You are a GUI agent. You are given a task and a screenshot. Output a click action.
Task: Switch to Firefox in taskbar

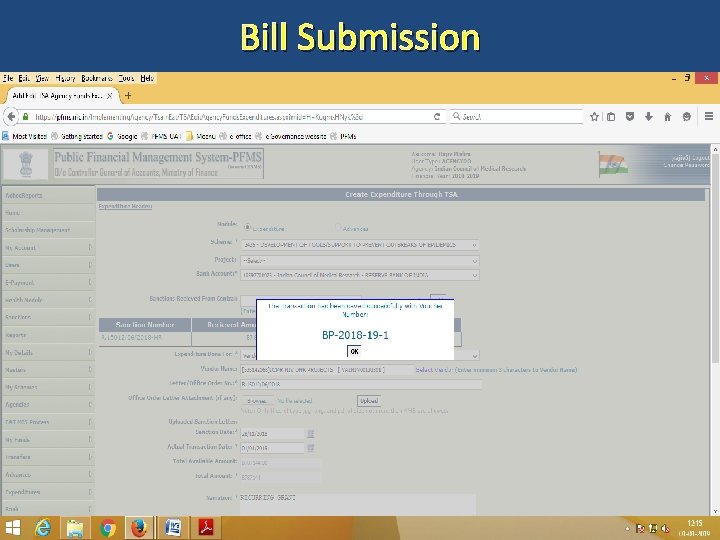pyautogui.click(x=139, y=528)
